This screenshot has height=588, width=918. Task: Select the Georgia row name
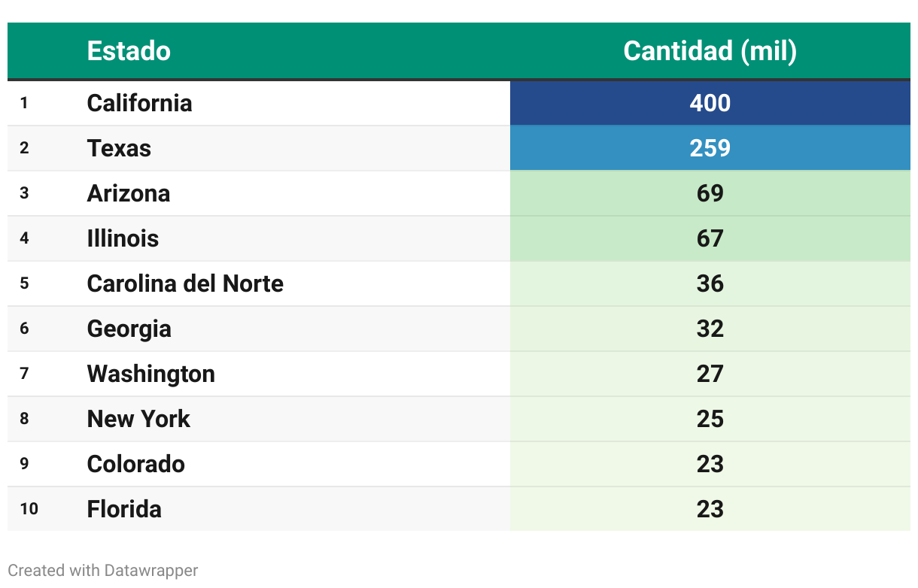pos(129,329)
